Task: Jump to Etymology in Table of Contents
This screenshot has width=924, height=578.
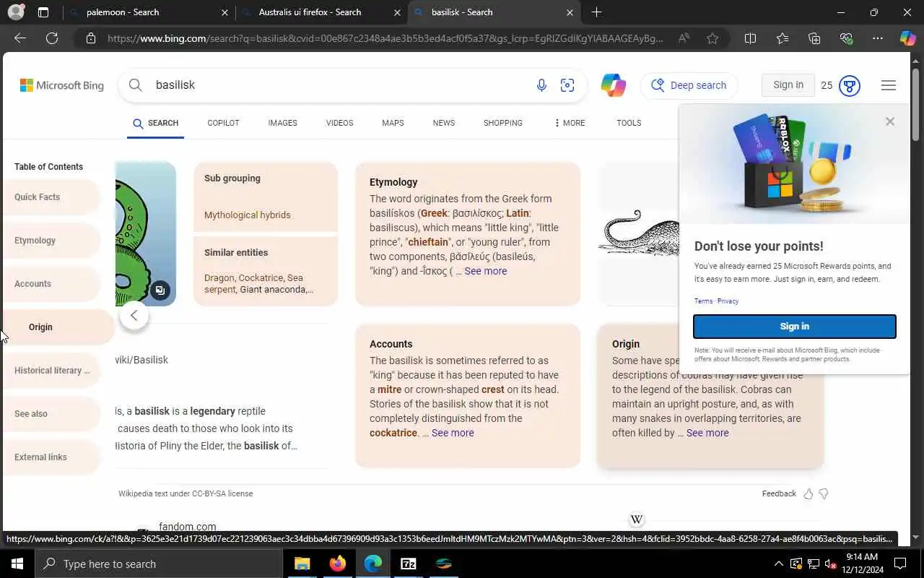Action: [x=51, y=241]
